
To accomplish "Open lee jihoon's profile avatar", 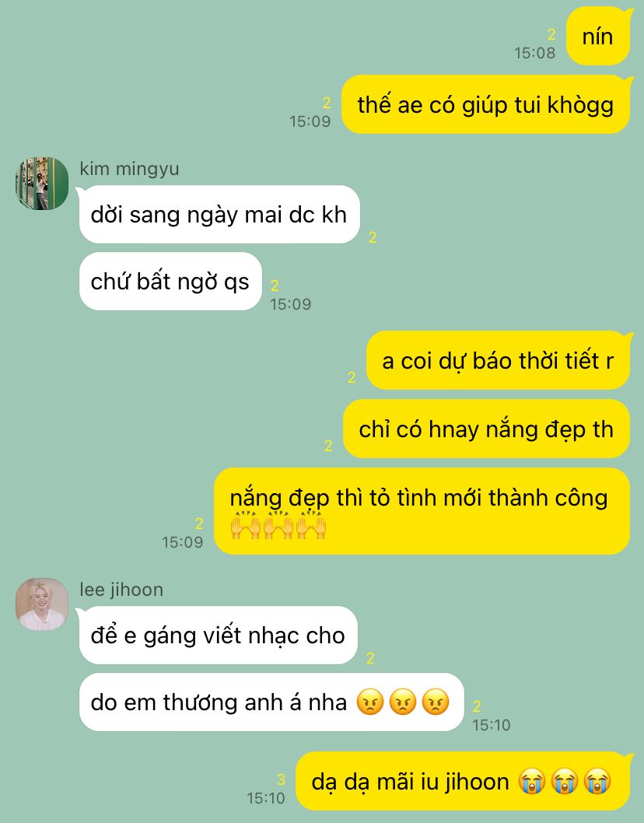I will tap(42, 604).
